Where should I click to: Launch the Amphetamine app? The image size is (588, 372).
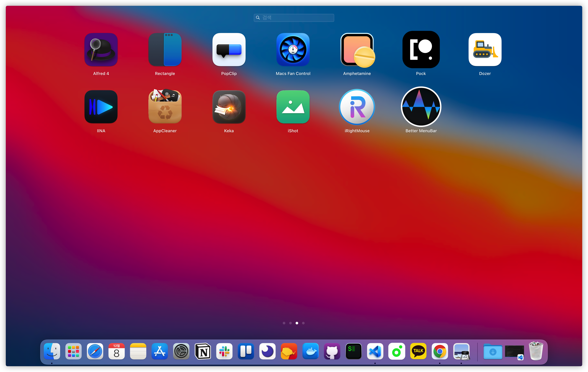click(x=357, y=50)
